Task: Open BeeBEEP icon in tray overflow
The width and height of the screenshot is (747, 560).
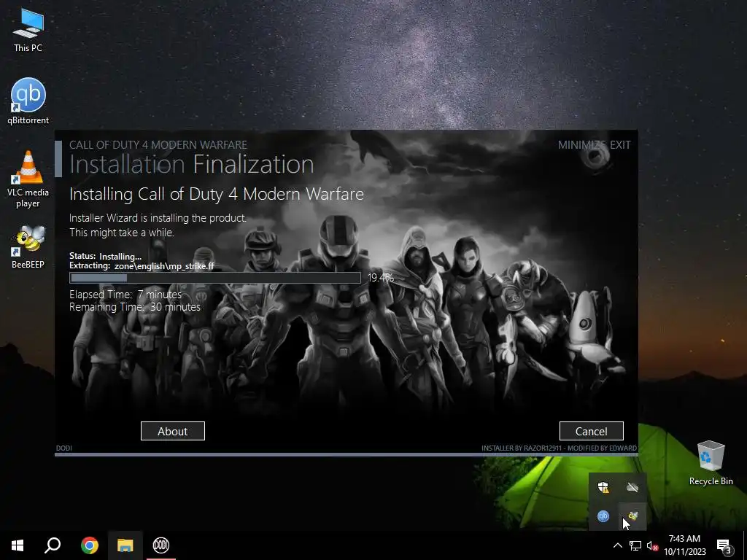Action: tap(632, 516)
